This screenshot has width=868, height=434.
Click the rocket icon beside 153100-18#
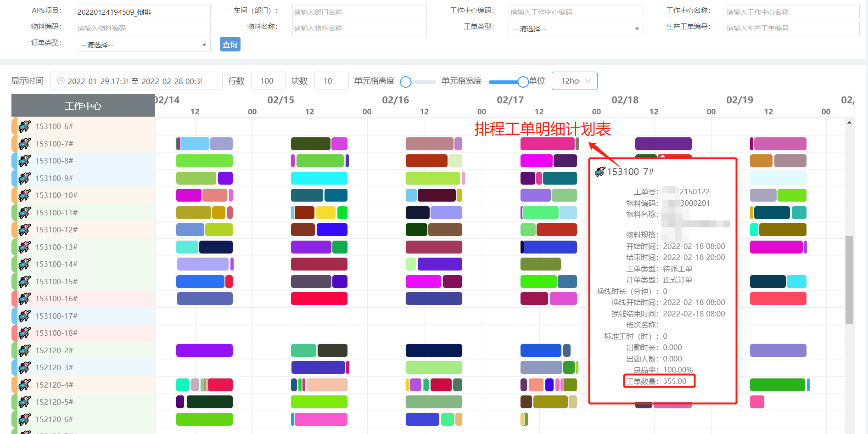24,333
